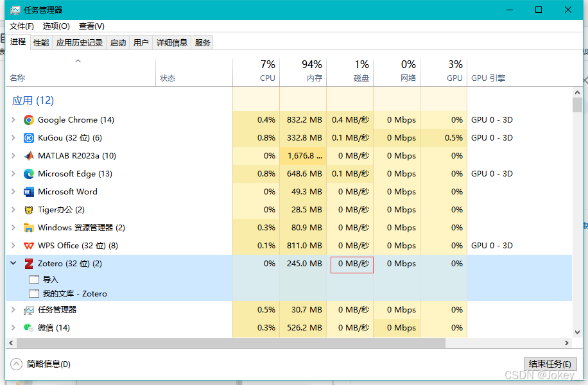
Task: Click the 简略信息 circled arrow icon
Action: coord(17,364)
